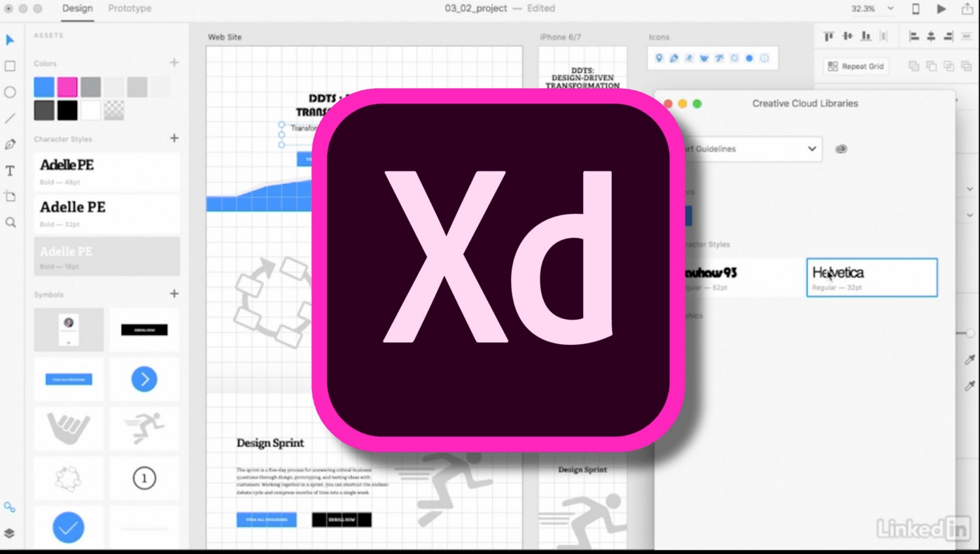Pick the transparent checkered swatch
Viewport: 980px width, 554px height.
(x=114, y=110)
